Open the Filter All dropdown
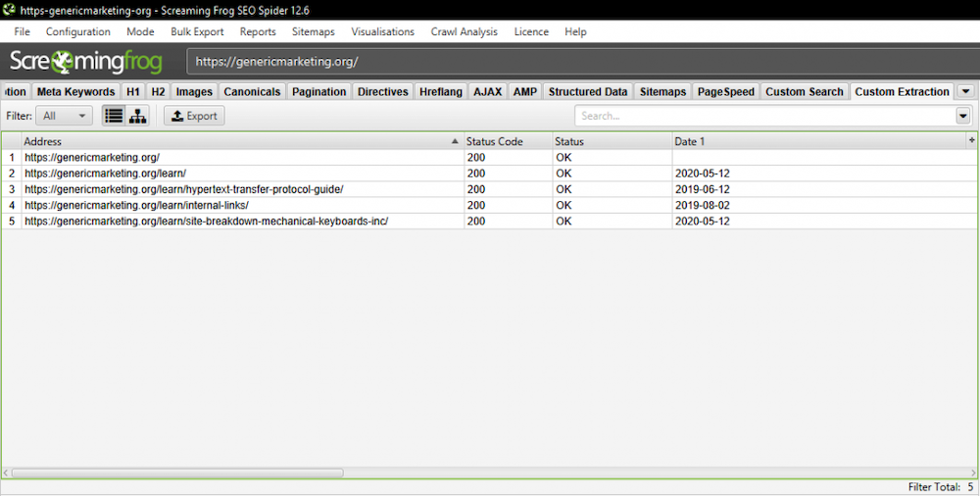This screenshot has width=980, height=496. 64,116
